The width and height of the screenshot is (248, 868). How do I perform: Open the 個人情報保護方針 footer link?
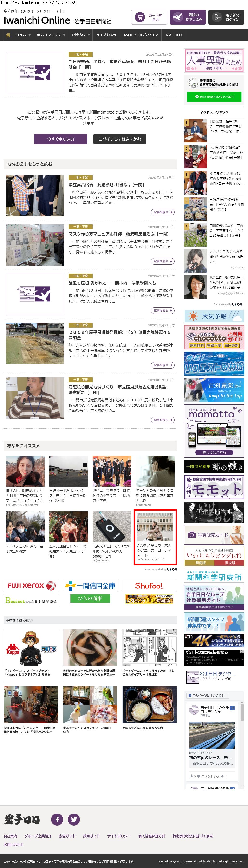(x=151, y=836)
